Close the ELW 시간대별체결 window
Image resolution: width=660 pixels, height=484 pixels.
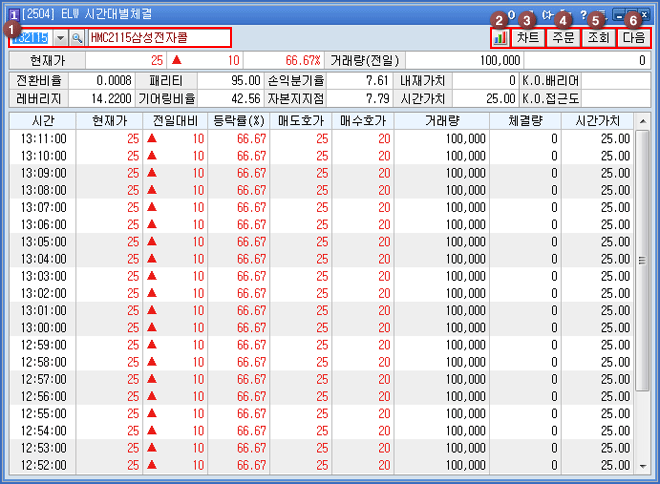point(645,16)
